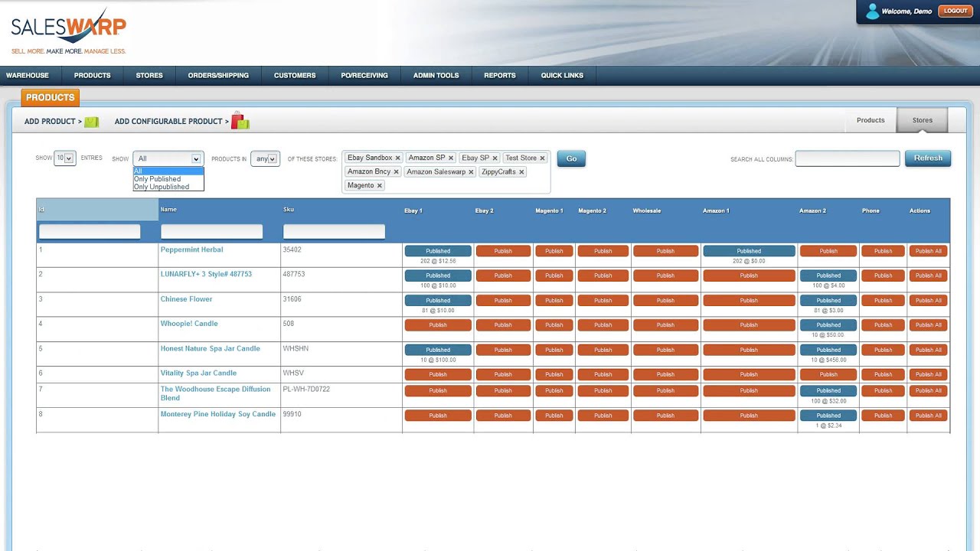Sort by the Sku column header
The height and width of the screenshot is (551, 980).
[341, 210]
